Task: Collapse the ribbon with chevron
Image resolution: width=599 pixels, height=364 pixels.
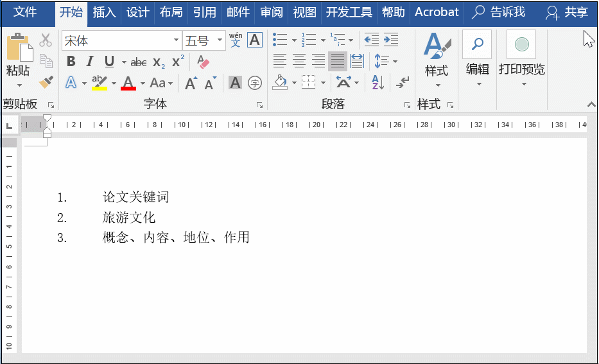Action: click(591, 104)
